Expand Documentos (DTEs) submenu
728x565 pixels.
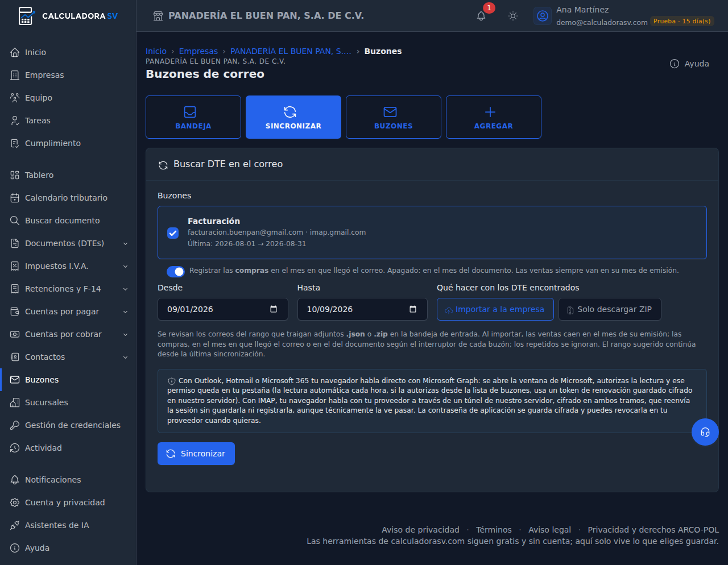tap(125, 243)
